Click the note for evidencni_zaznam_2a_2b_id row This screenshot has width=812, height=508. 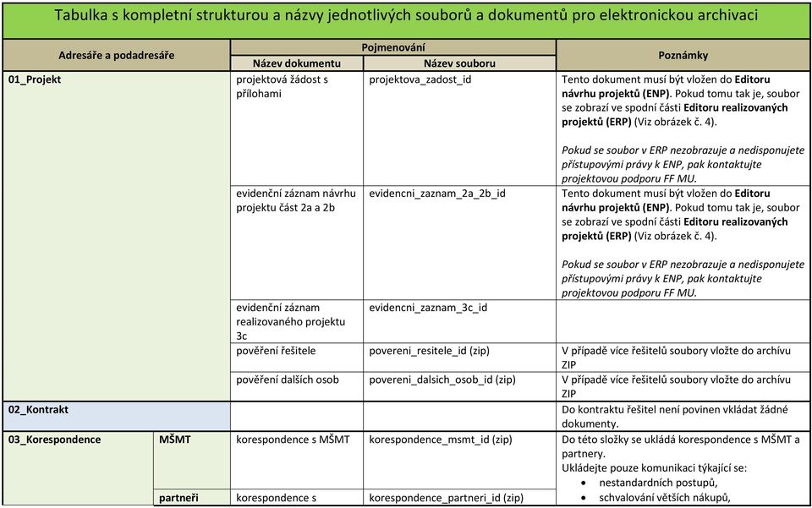click(x=683, y=243)
